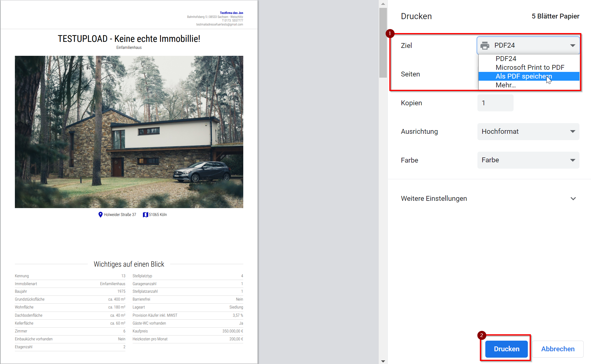This screenshot has width=591, height=364.
Task: Open the Farbe color mode dropdown
Action: point(528,160)
